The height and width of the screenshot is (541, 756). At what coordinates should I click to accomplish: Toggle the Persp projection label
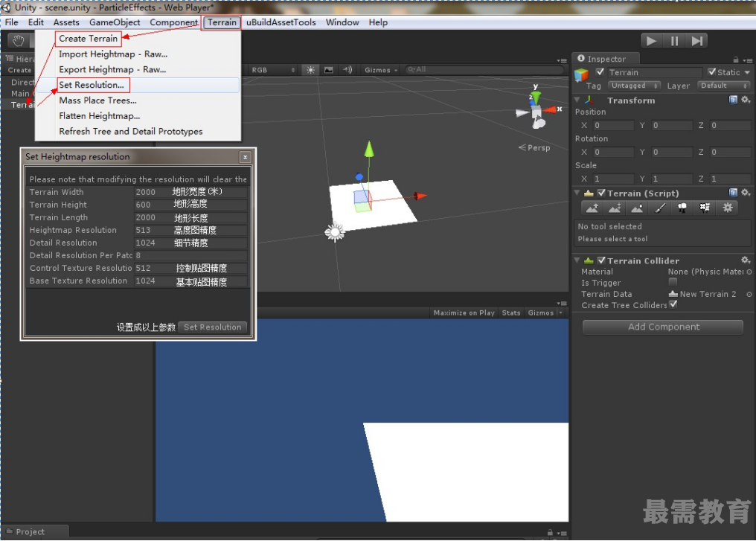click(x=534, y=147)
